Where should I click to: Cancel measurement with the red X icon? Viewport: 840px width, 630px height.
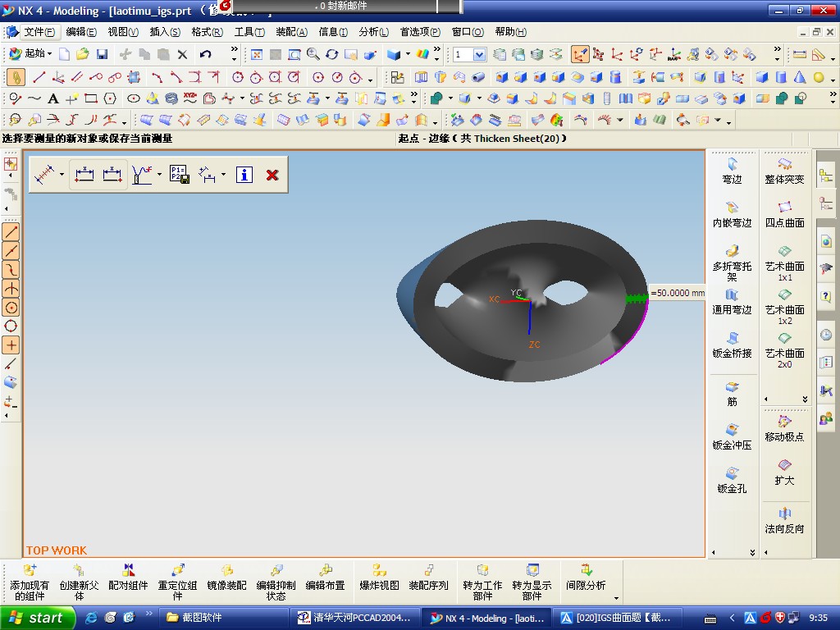[x=272, y=175]
